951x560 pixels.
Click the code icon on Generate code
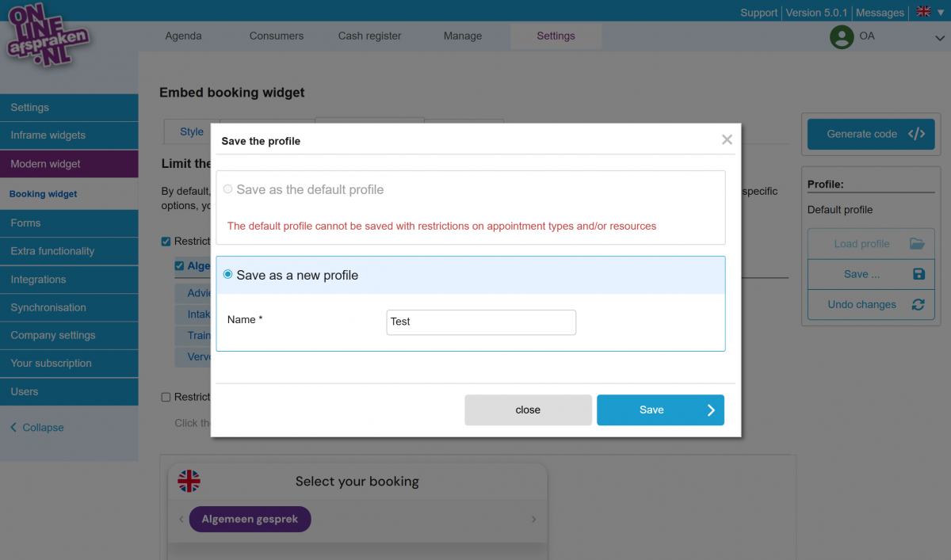[916, 134]
